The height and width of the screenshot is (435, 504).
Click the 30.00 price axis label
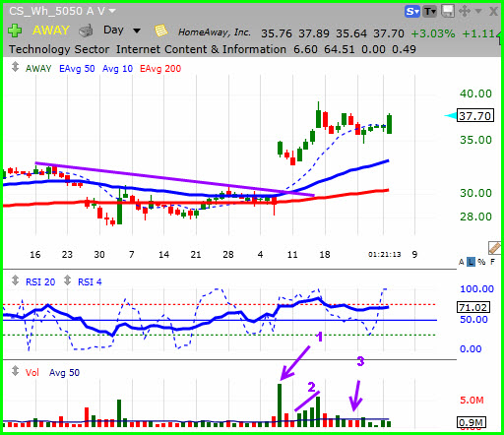click(475, 193)
